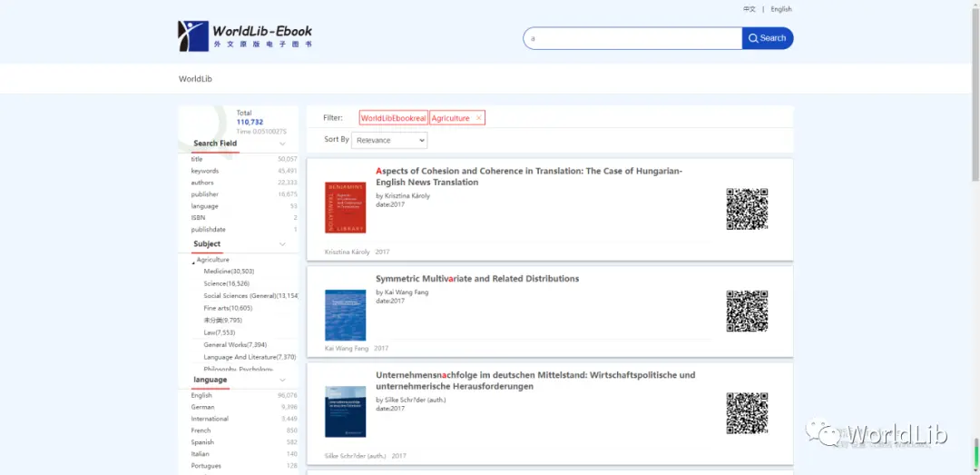Switch language to 中文
This screenshot has width=980, height=475.
pyautogui.click(x=749, y=9)
